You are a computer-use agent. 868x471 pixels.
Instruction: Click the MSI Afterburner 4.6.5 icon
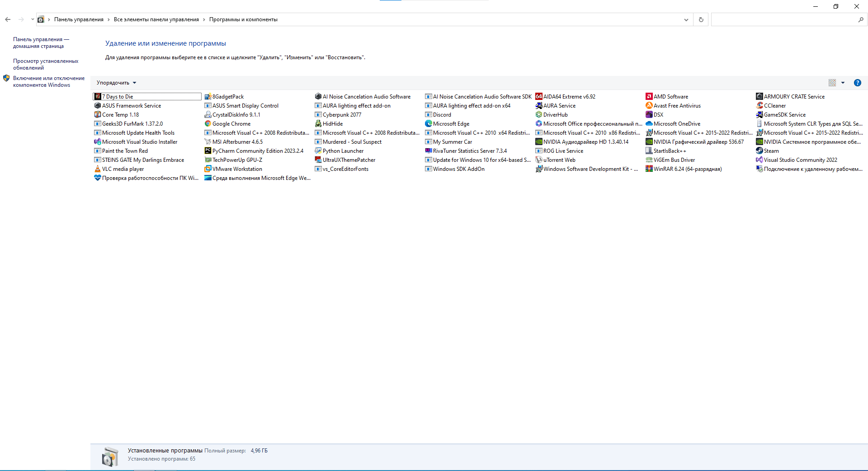(x=208, y=141)
